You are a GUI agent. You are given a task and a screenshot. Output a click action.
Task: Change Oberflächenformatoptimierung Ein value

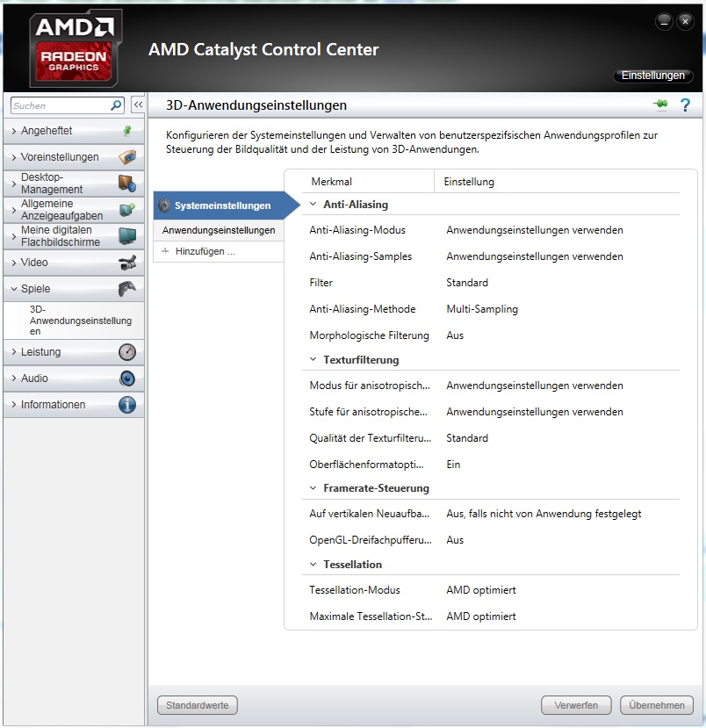tap(453, 465)
